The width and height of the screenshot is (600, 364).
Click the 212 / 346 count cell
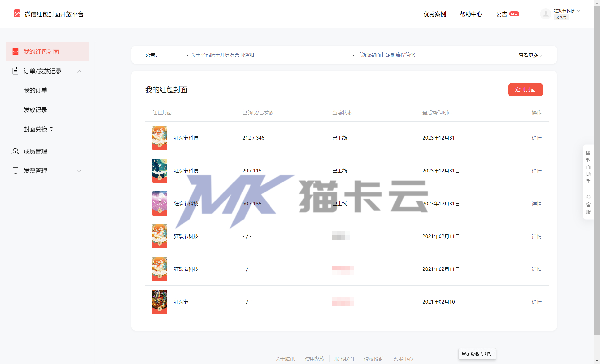[x=253, y=138]
